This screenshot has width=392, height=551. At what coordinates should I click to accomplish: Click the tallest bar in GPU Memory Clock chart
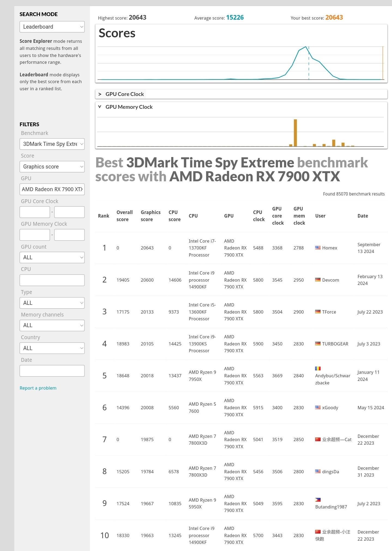[295, 133]
